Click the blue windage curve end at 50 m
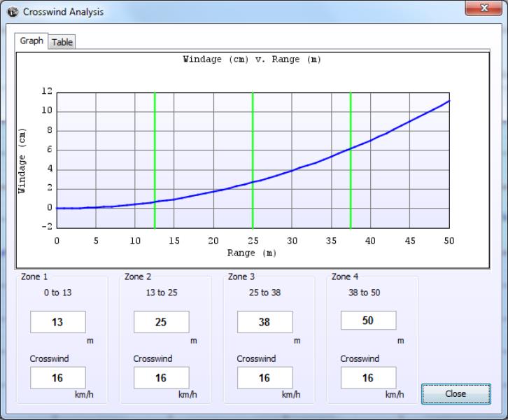The width and height of the screenshot is (508, 420). point(449,101)
